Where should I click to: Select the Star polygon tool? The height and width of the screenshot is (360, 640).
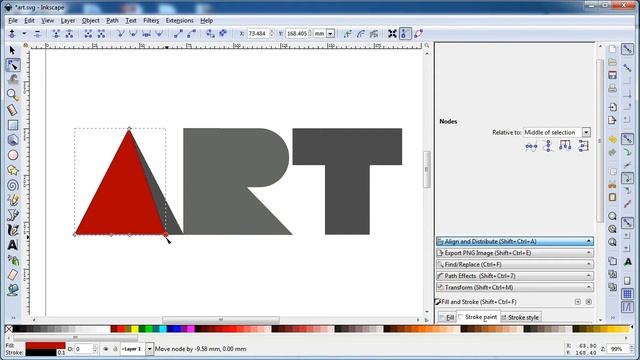(13, 170)
